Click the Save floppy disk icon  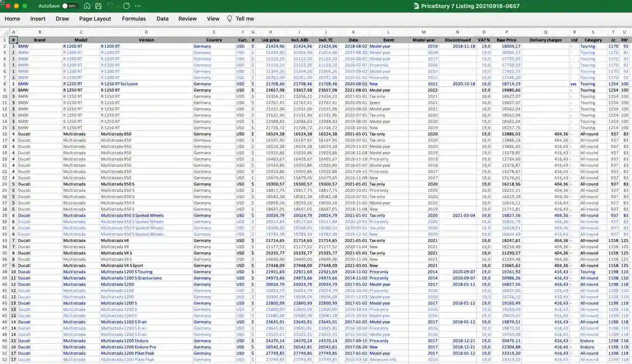pyautogui.click(x=99, y=6)
